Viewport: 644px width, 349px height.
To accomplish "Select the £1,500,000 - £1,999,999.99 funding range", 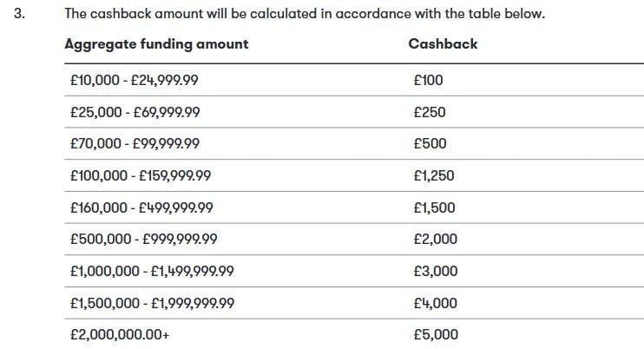I will click(153, 303).
